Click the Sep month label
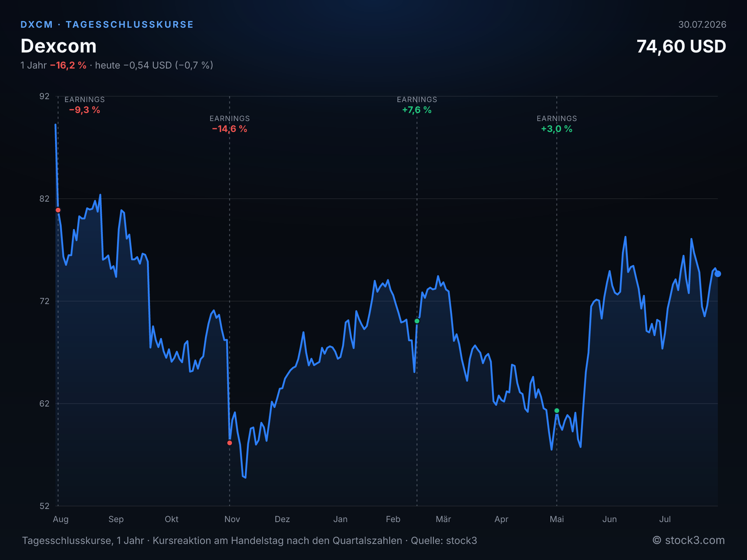The width and height of the screenshot is (747, 560). click(x=116, y=519)
